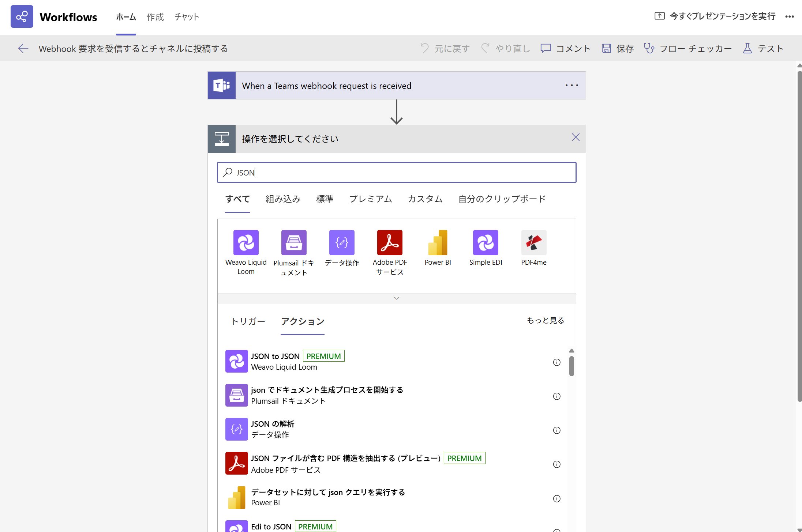Viewport: 802px width, 532px height.
Task: Open the コメント comments pane
Action: 566,48
